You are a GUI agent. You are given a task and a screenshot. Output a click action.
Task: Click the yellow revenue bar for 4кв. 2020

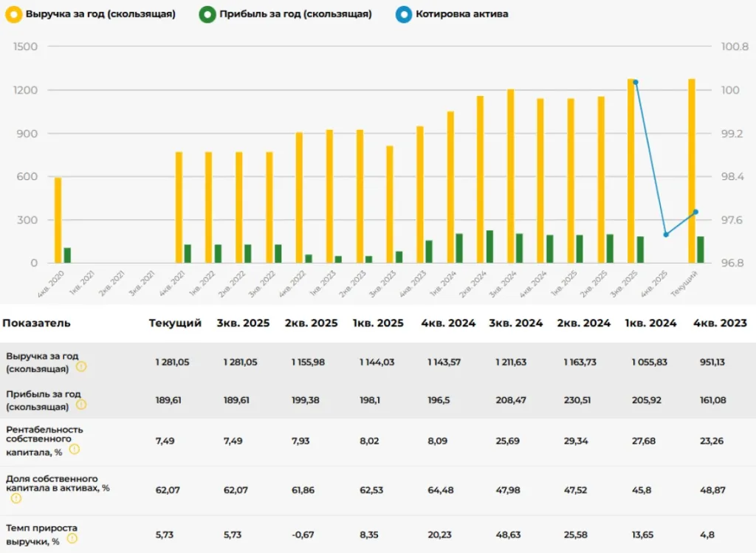click(x=58, y=220)
